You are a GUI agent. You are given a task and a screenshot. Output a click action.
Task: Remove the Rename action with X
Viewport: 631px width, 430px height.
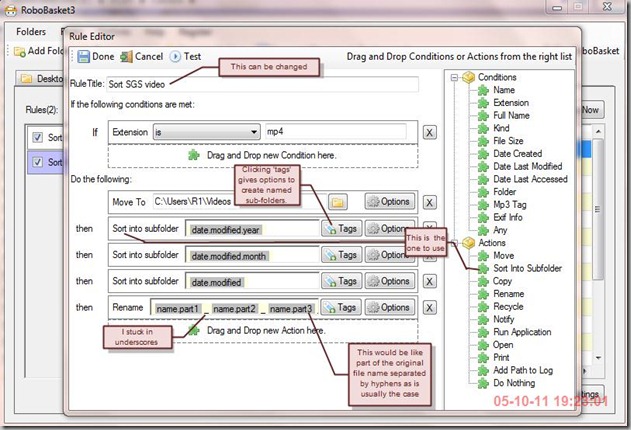tap(429, 308)
